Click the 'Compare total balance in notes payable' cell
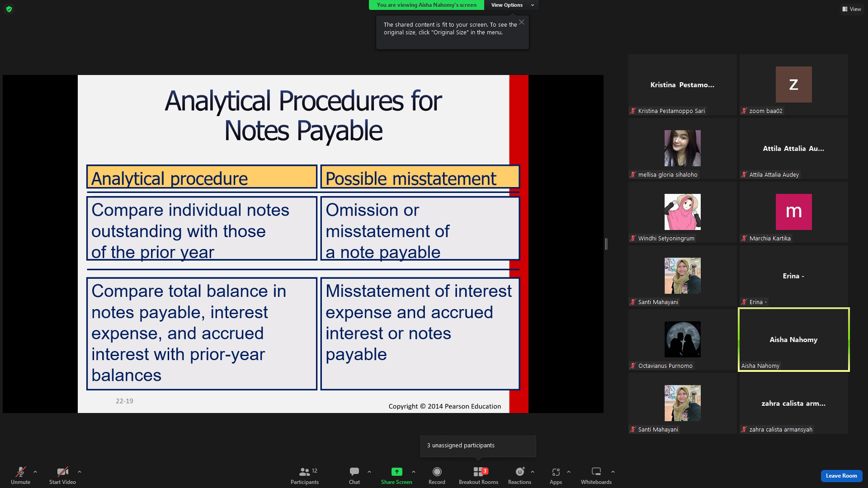 [x=202, y=334]
